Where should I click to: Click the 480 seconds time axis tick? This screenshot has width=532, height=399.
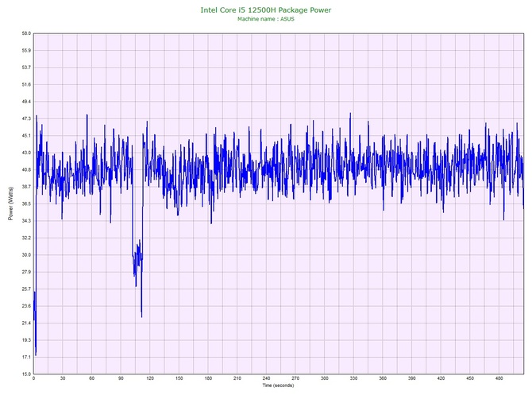[x=499, y=378]
